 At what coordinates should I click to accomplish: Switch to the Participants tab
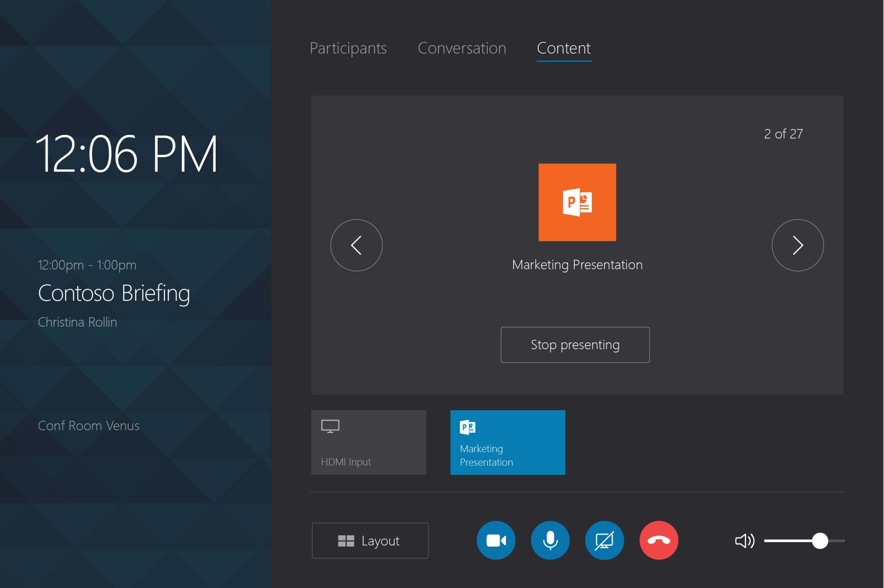point(348,48)
